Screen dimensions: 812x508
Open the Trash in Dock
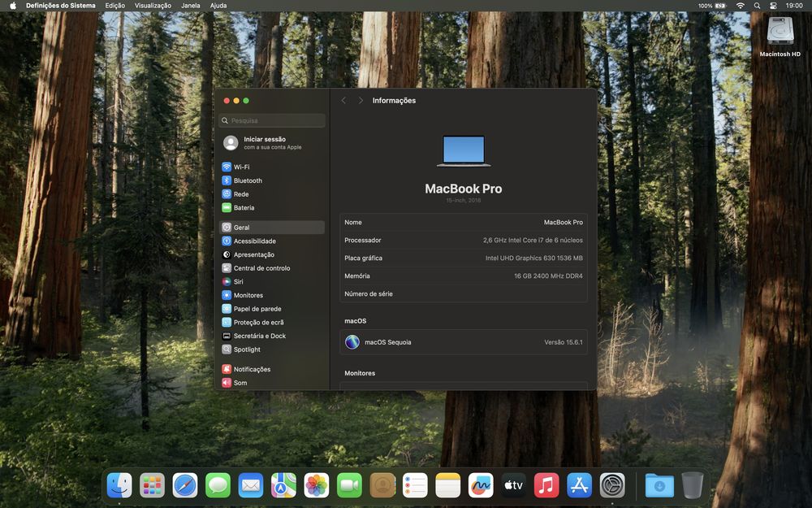pos(693,486)
